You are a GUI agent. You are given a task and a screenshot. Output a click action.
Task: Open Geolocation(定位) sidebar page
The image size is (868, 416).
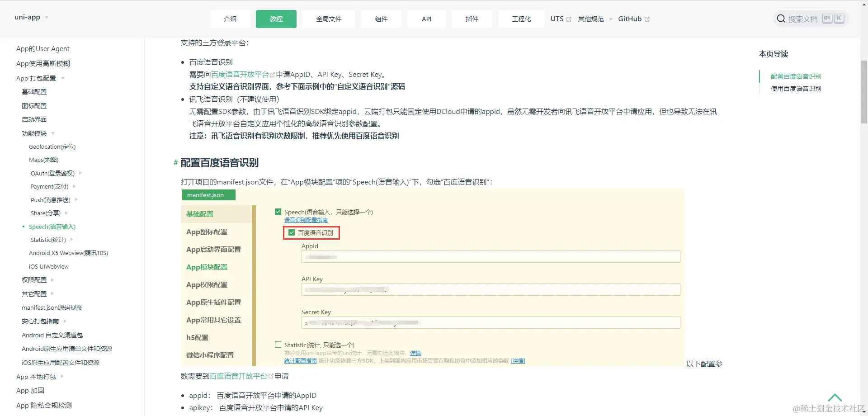(x=52, y=147)
